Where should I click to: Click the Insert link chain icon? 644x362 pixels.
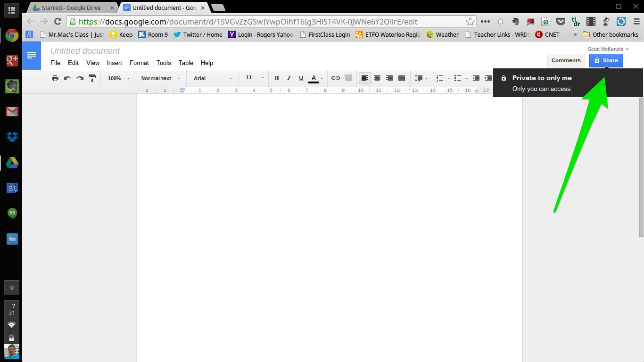336,78
